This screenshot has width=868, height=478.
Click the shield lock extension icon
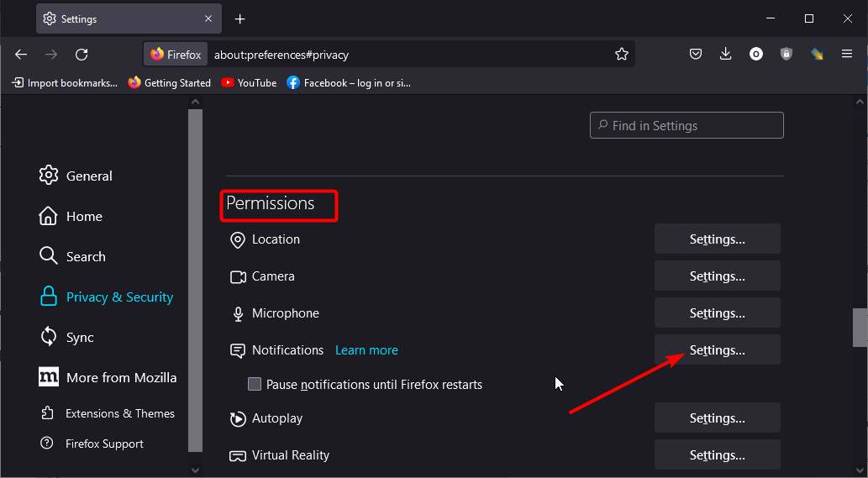click(x=786, y=55)
